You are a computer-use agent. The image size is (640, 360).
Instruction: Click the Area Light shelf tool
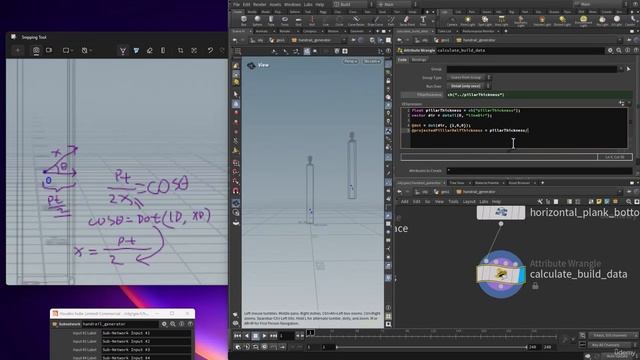tap(502, 20)
